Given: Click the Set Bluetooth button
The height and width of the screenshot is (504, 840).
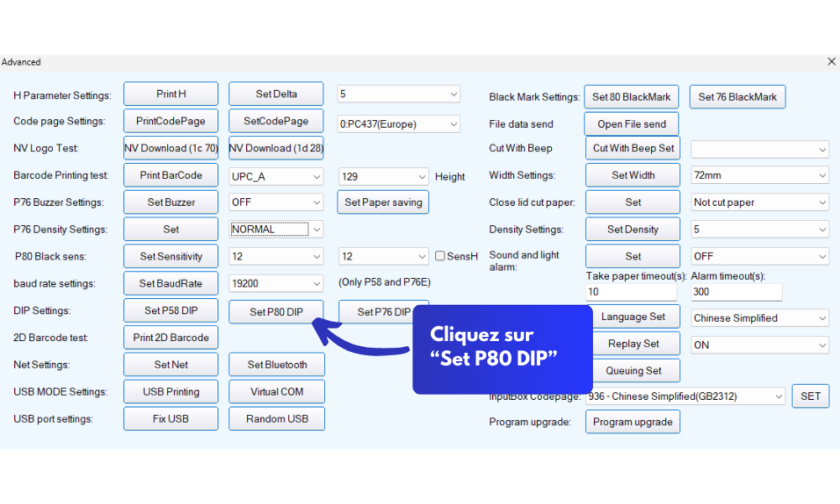Looking at the screenshot, I should coord(277,365).
